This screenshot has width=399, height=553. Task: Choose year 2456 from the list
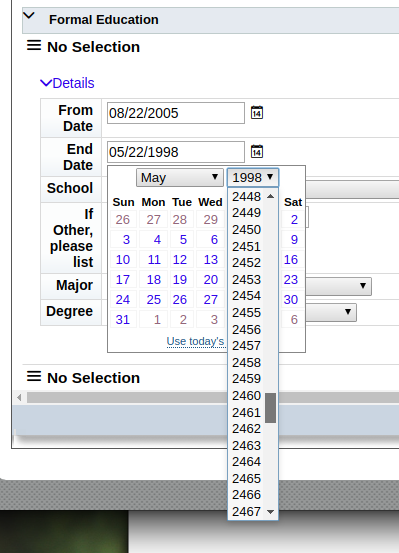click(x=246, y=329)
